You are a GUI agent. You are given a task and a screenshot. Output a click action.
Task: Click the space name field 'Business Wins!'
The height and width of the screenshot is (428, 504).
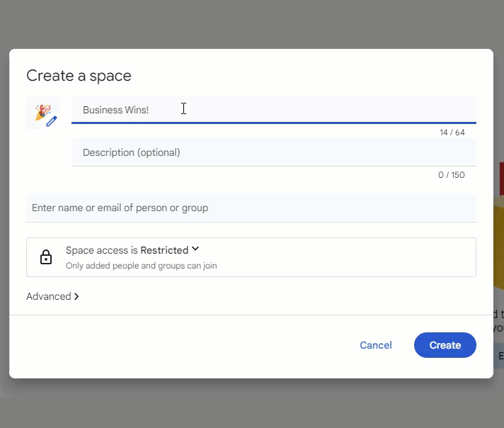point(273,110)
